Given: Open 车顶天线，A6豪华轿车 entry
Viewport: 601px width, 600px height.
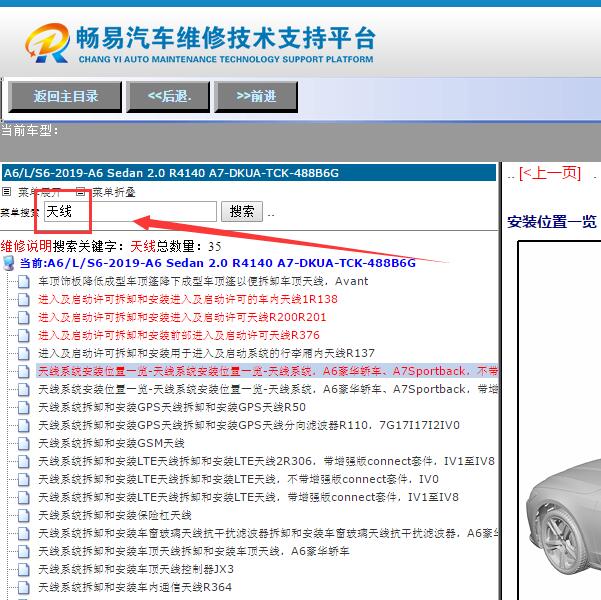Looking at the screenshot, I should click(194, 552).
